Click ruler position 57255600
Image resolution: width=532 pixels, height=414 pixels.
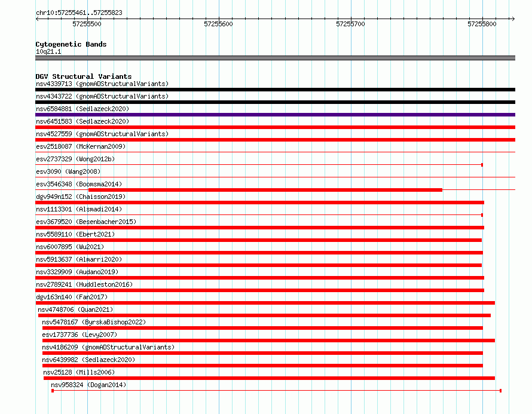(x=219, y=24)
